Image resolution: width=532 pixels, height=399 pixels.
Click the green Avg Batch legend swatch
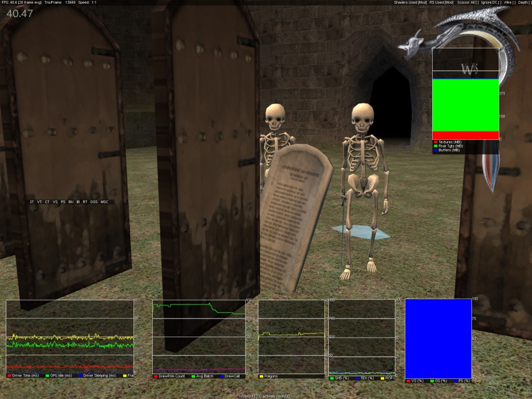[x=193, y=376]
